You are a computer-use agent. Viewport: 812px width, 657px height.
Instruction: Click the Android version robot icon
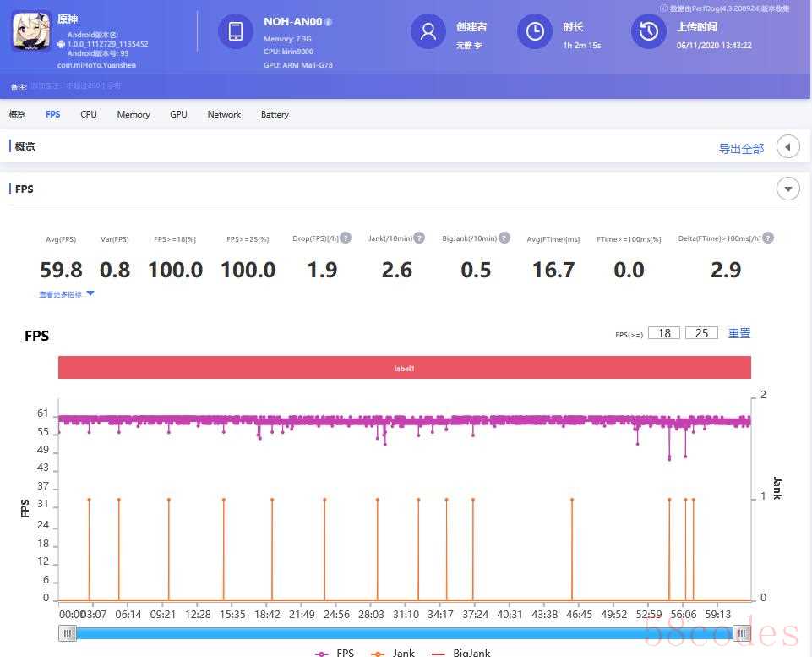pos(61,44)
